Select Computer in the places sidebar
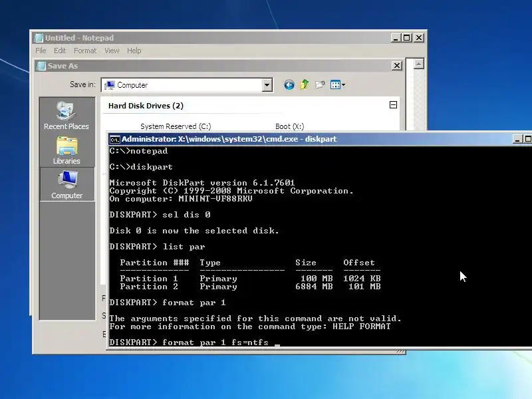 (x=67, y=184)
